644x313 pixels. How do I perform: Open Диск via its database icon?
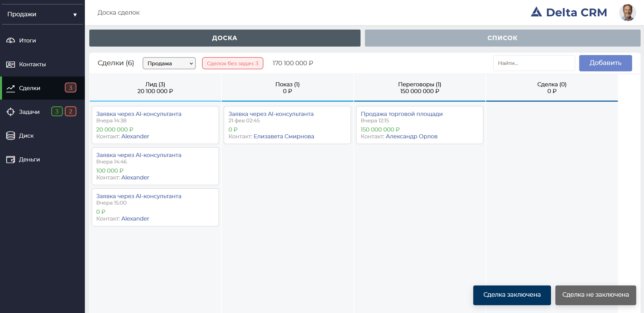tap(11, 136)
